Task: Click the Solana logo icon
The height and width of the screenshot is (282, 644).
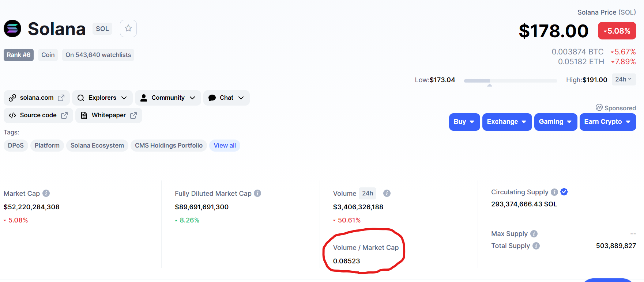Action: (x=12, y=28)
